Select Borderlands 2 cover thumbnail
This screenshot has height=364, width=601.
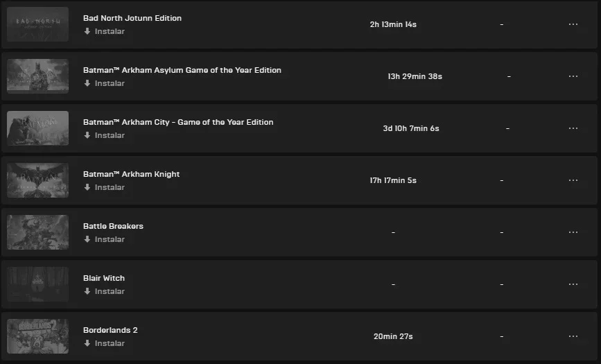[x=37, y=336]
